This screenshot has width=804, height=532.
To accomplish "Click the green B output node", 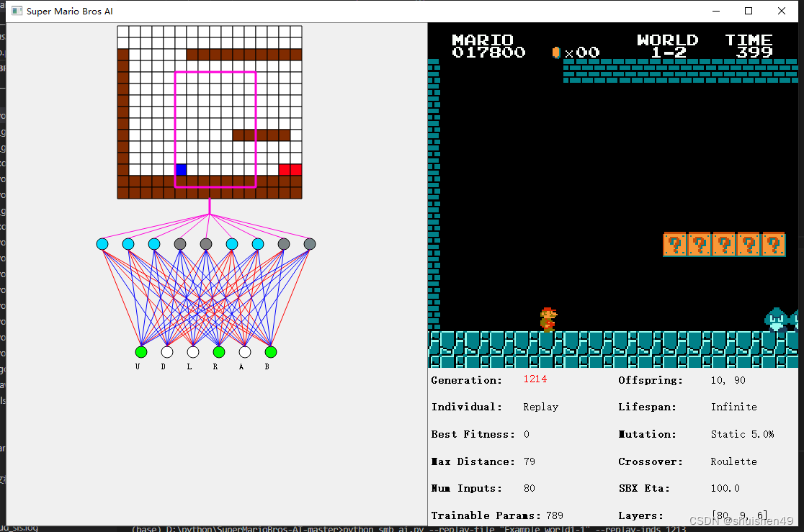I will (x=271, y=352).
